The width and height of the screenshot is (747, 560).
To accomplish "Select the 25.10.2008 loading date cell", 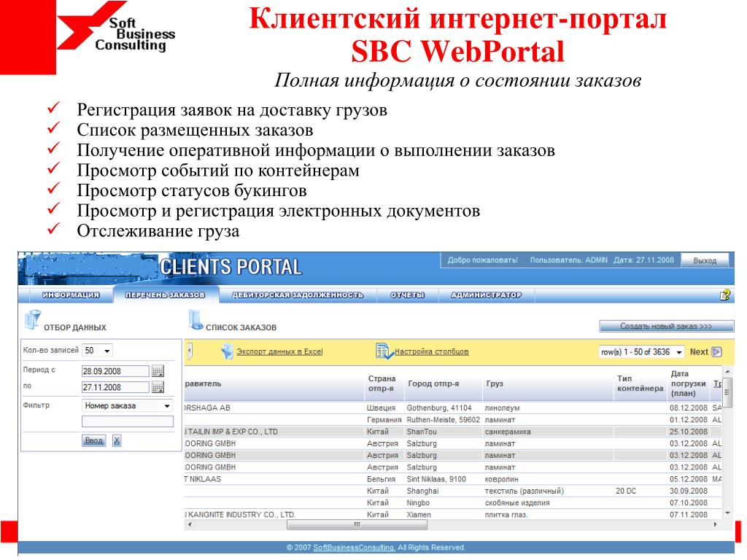I will tap(689, 432).
